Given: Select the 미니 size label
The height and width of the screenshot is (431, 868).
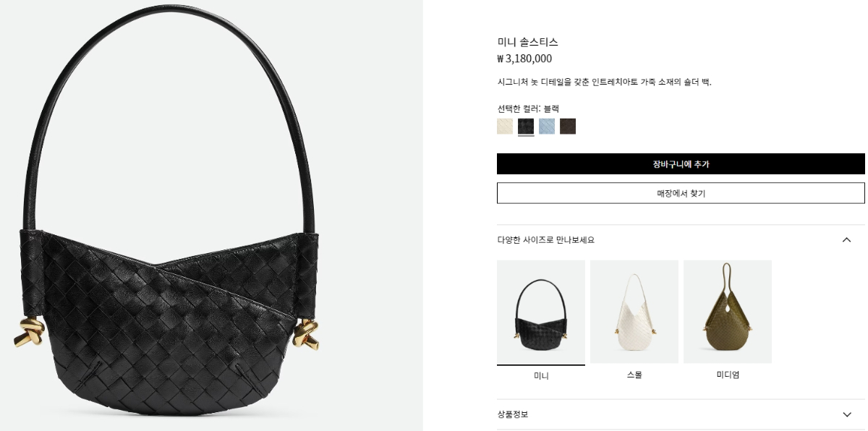Looking at the screenshot, I should pos(541,375).
